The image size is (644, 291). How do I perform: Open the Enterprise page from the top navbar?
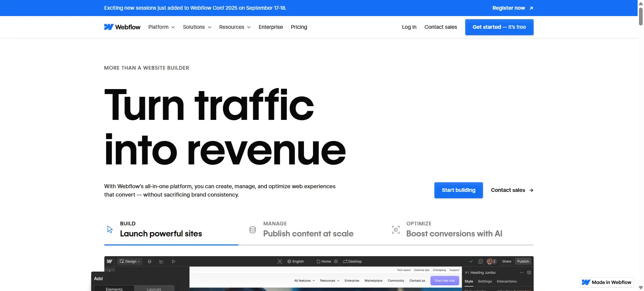point(271,27)
